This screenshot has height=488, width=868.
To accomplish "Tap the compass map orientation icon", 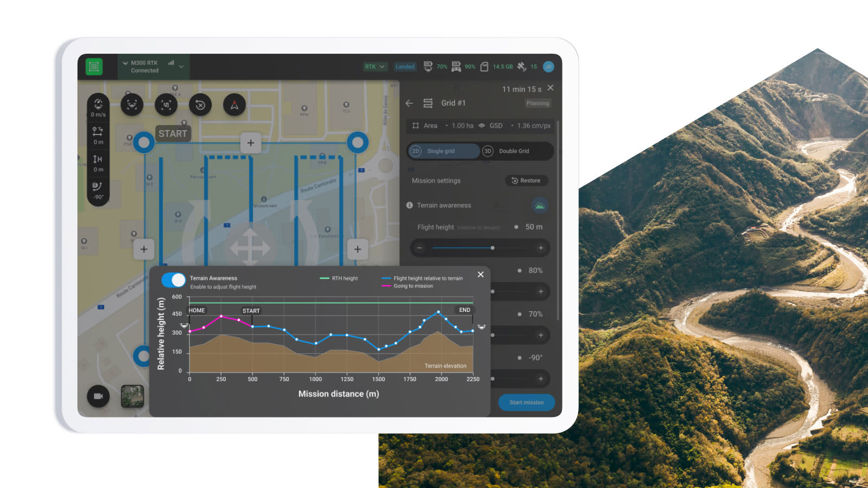I will point(232,105).
